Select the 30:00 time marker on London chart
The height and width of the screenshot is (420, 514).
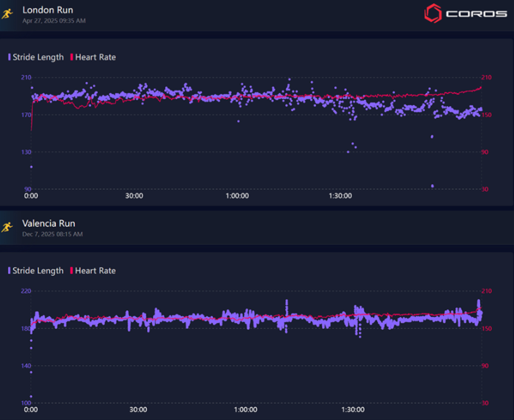pos(134,196)
